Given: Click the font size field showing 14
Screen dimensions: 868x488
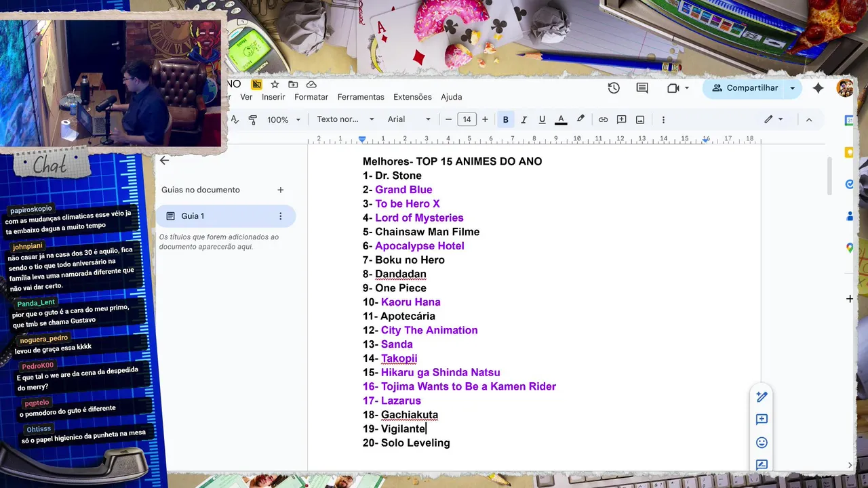Looking at the screenshot, I should point(467,119).
